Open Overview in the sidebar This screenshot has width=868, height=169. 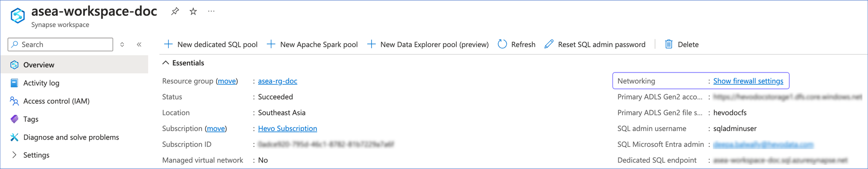[x=74, y=65]
